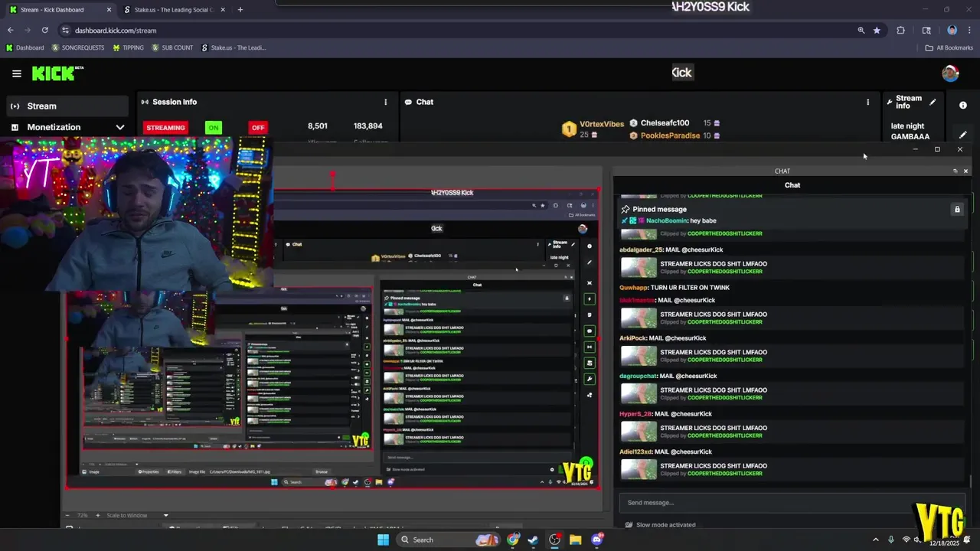The width and height of the screenshot is (980, 551).
Task: Open the browser extensions puzzle icon
Action: click(x=900, y=30)
